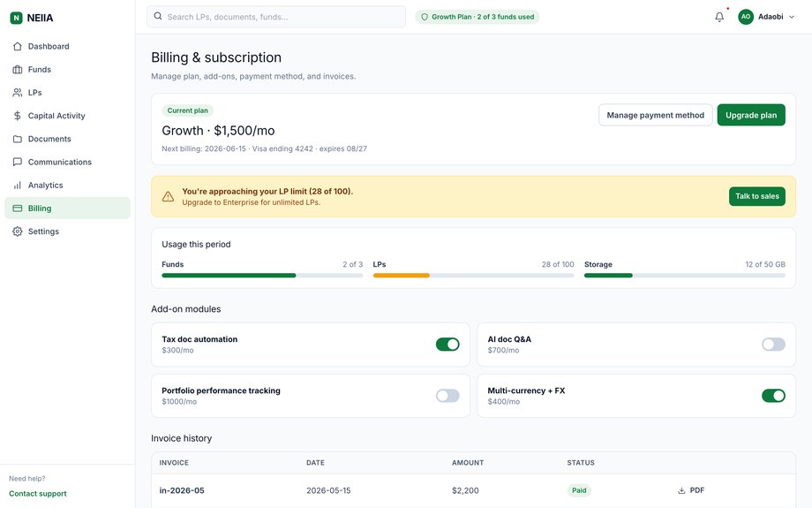This screenshot has width=812, height=508.
Task: Click the Funds usage progress bar
Action: coord(262,276)
